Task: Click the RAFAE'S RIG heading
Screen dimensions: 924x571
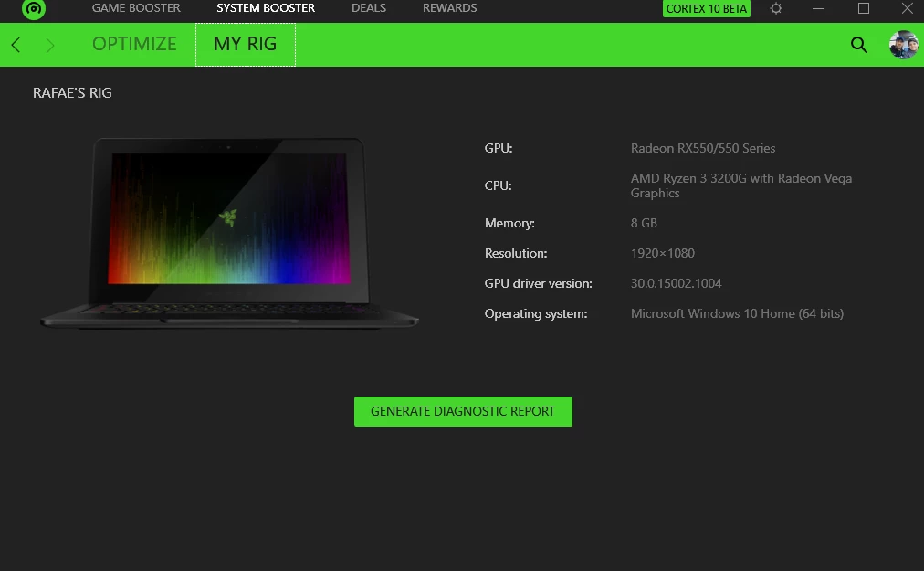Action: (72, 93)
